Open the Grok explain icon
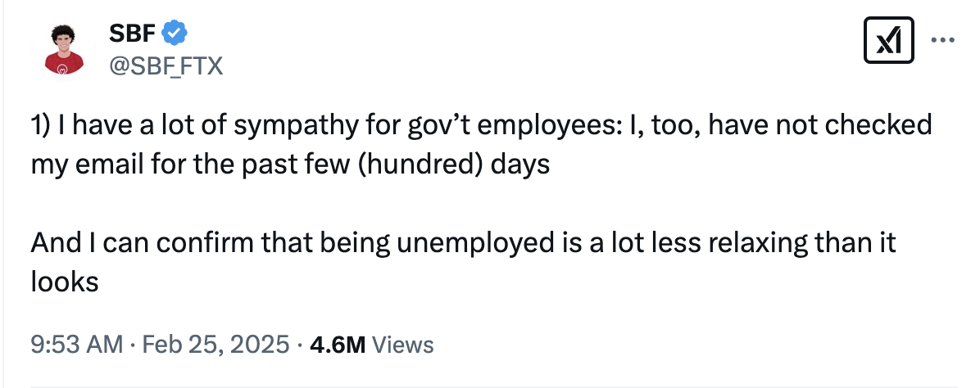The image size is (980, 388). 889,41
